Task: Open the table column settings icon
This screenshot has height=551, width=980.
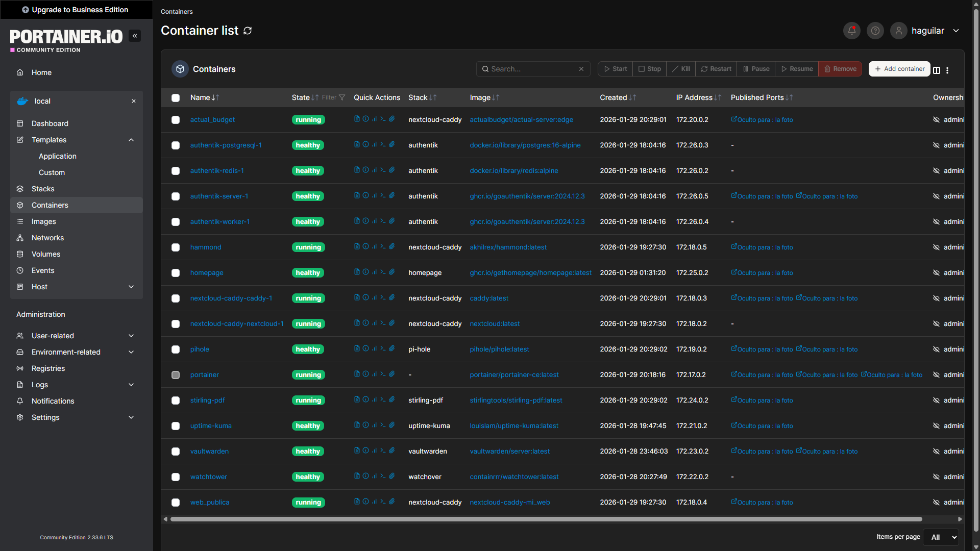Action: 937,70
